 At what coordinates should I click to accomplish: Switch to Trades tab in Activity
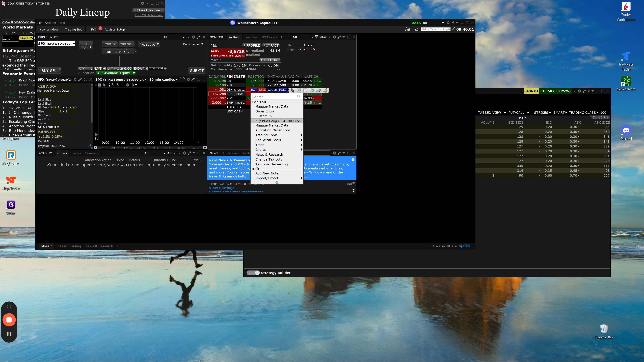tap(76, 153)
